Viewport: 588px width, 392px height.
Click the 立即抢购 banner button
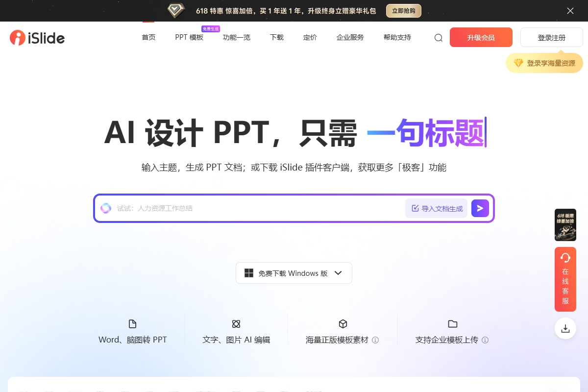pyautogui.click(x=403, y=11)
